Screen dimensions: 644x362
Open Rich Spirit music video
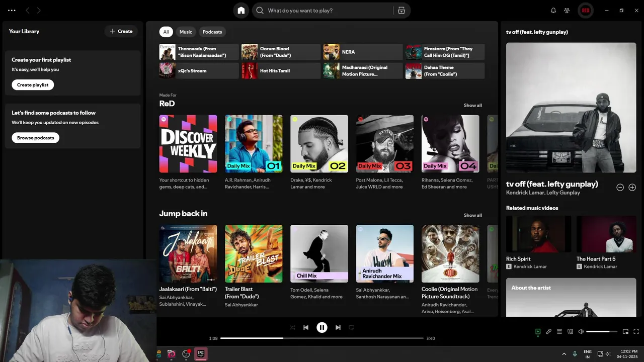(x=538, y=243)
